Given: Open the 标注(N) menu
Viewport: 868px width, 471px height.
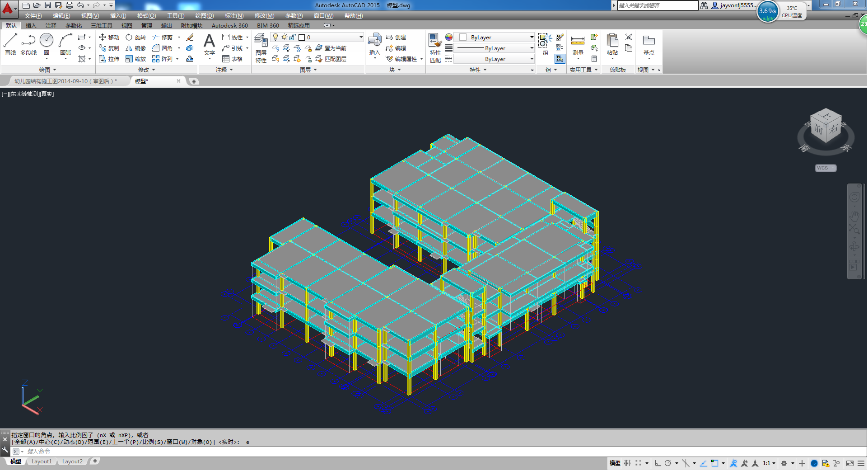Looking at the screenshot, I should click(234, 16).
